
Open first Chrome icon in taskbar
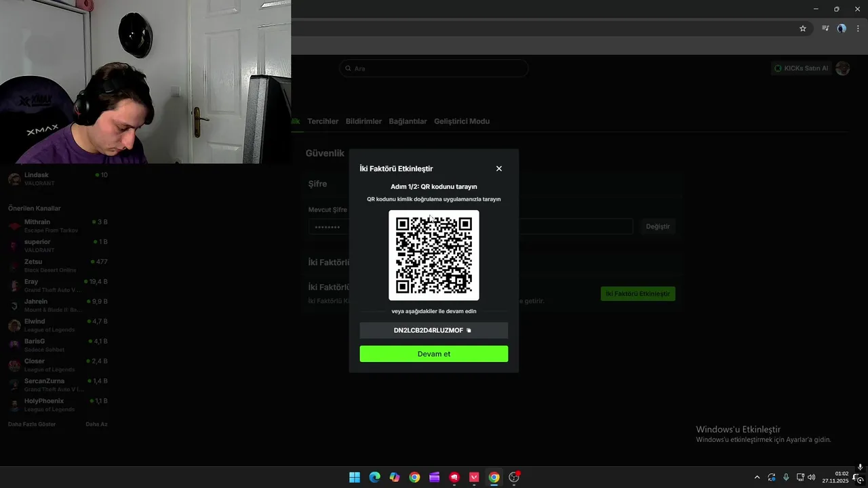[x=414, y=477]
